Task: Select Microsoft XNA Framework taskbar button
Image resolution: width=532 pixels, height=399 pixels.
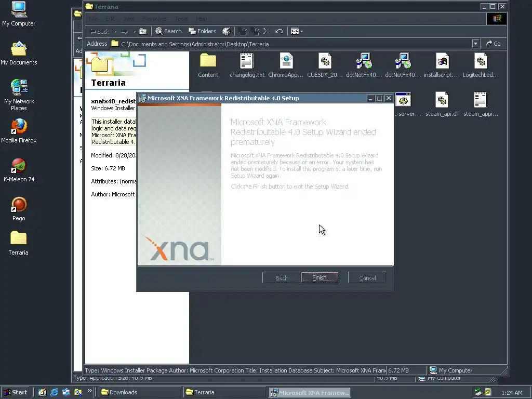Action: (x=310, y=392)
